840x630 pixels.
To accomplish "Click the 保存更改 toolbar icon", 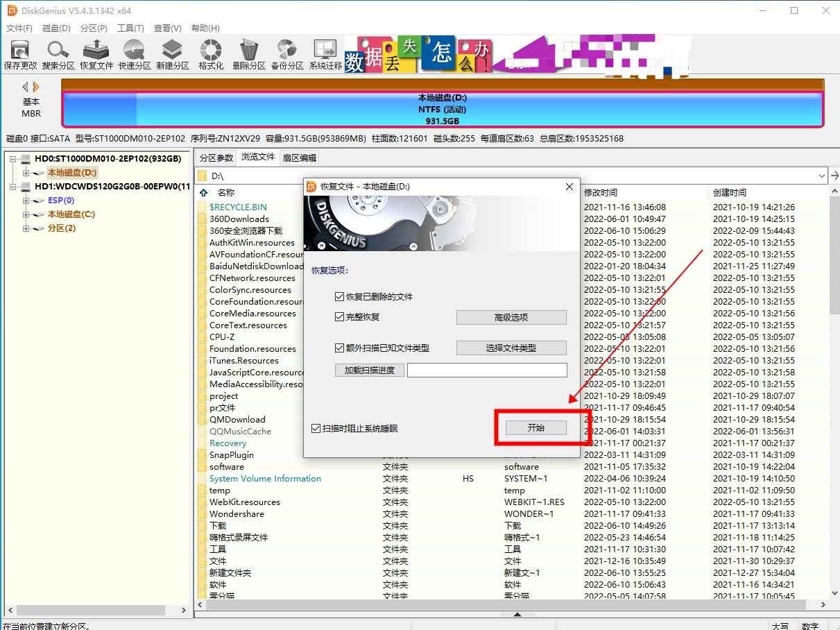I will [20, 51].
